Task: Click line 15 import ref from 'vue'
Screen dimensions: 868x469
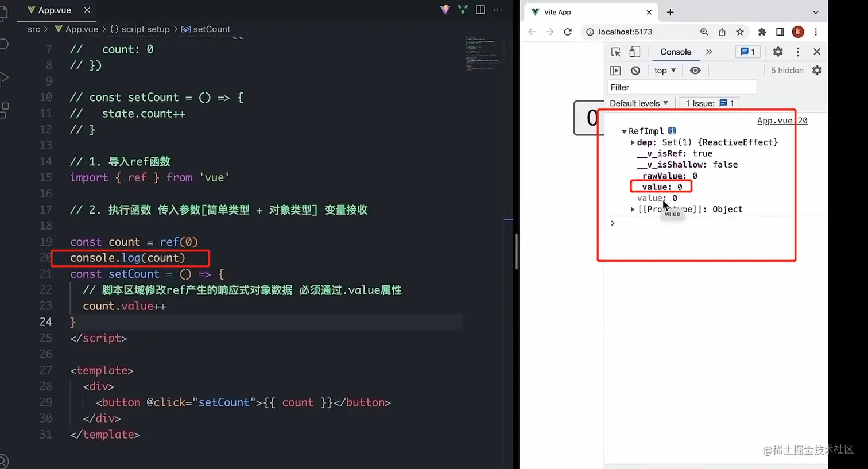Action: [150, 178]
